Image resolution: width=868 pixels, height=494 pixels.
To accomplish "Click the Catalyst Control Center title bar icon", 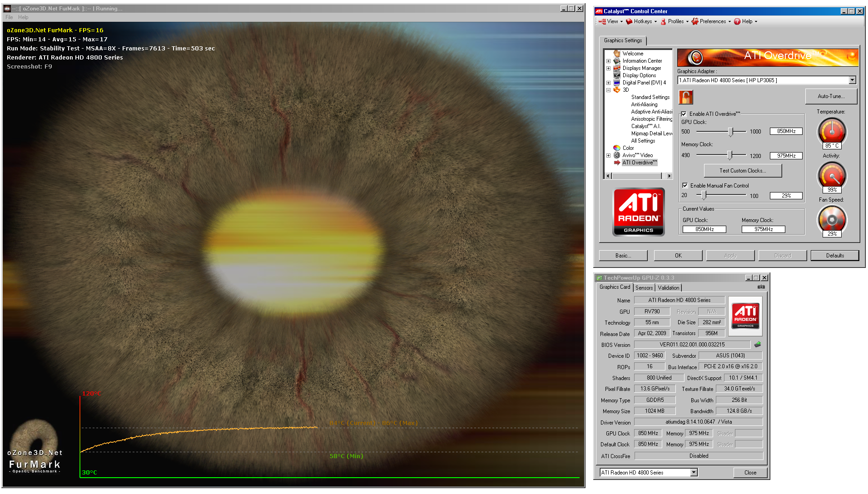I will coord(599,11).
